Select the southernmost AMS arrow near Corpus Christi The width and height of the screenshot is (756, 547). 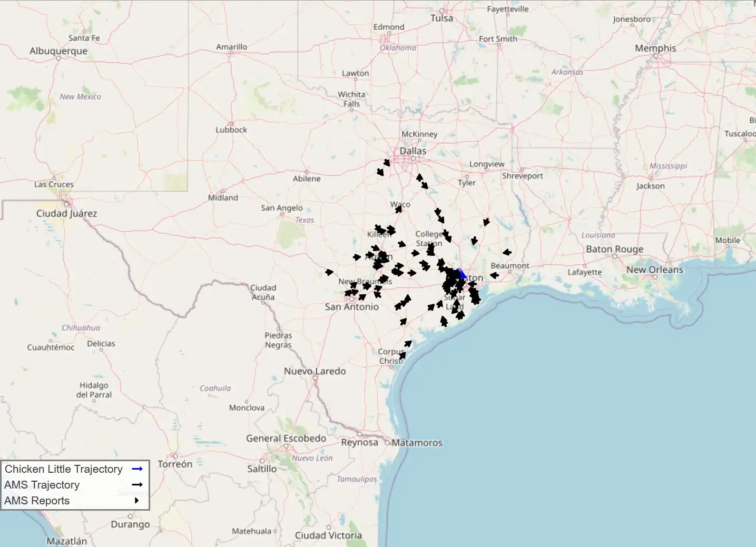point(402,356)
